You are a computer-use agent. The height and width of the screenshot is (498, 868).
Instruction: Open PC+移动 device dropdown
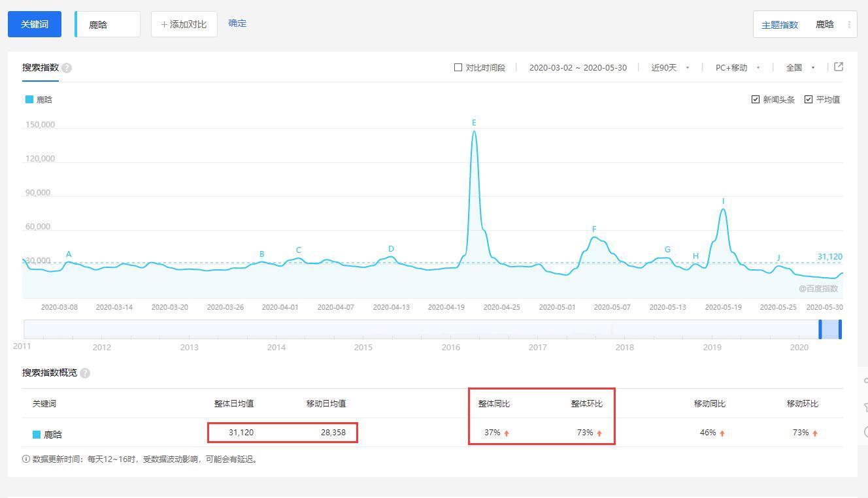(737, 67)
